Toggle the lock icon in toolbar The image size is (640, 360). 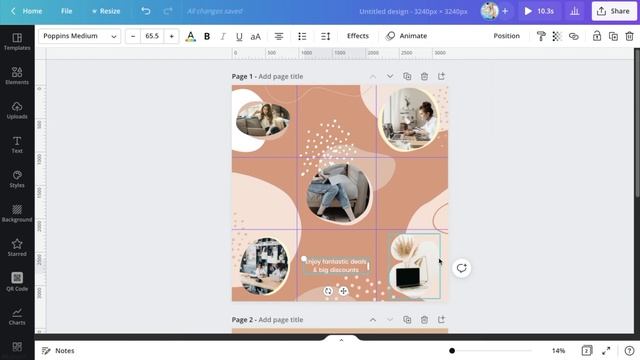pos(597,36)
